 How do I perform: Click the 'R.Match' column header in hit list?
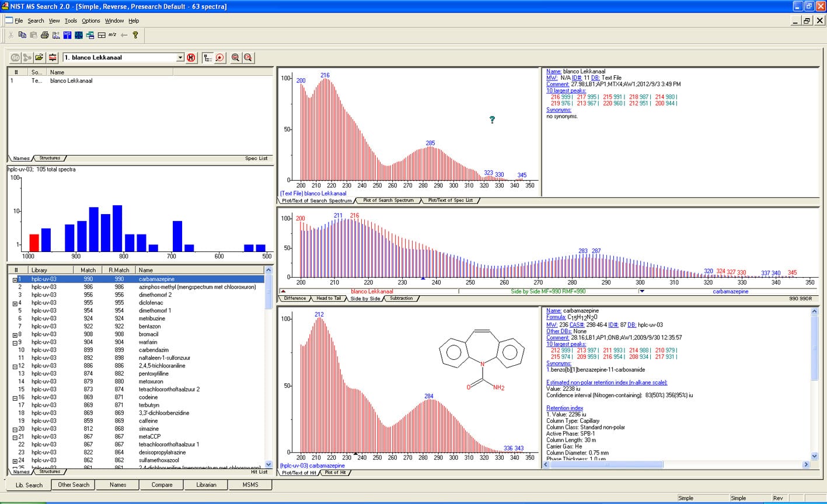(x=119, y=270)
